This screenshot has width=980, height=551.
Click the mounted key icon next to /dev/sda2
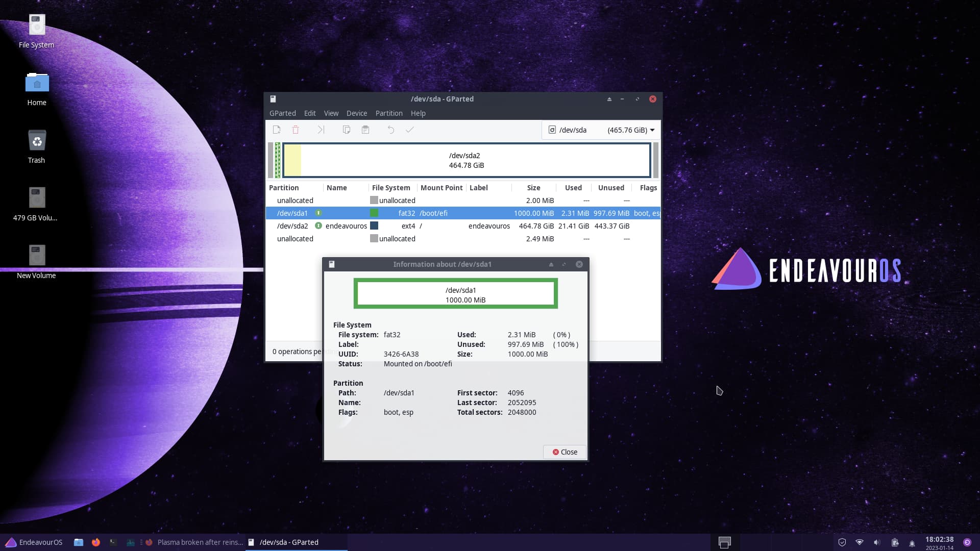pyautogui.click(x=318, y=226)
